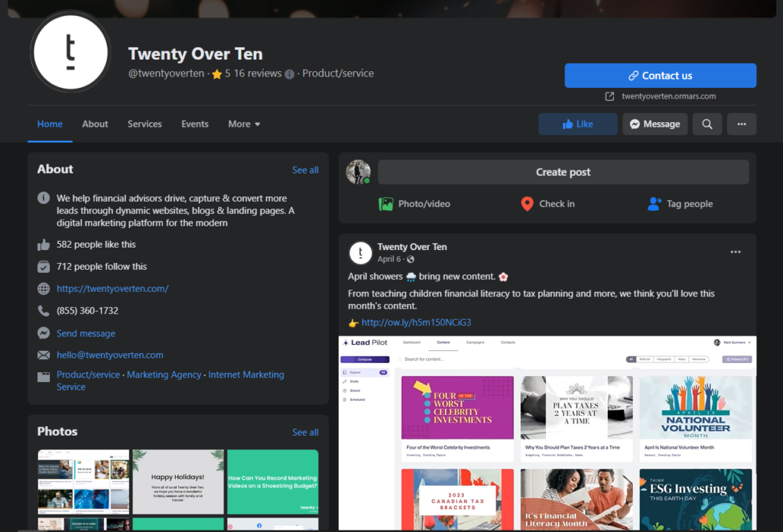Open the three-dots page options button

pos(741,124)
